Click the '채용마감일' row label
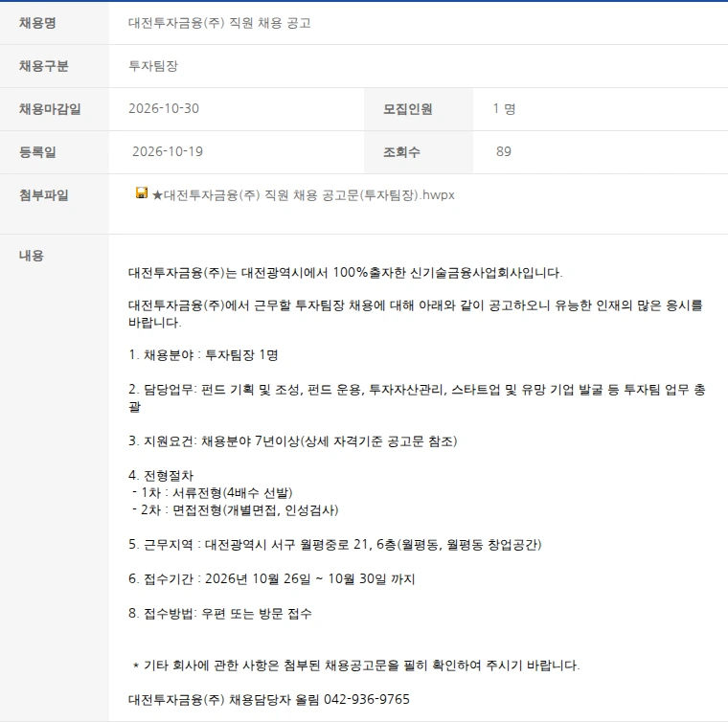Screen dimensions: 728x722 tap(50, 109)
